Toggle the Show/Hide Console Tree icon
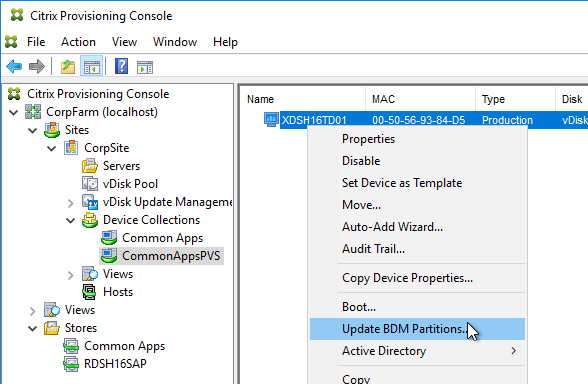 [92, 67]
